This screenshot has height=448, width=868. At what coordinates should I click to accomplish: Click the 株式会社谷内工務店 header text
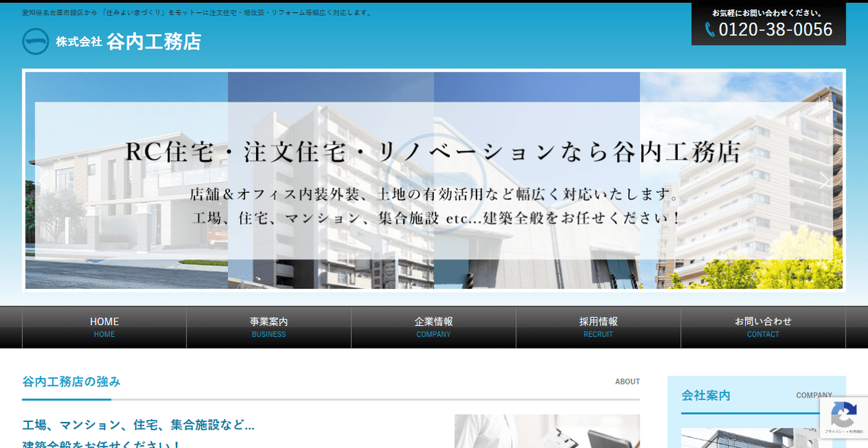[x=127, y=41]
